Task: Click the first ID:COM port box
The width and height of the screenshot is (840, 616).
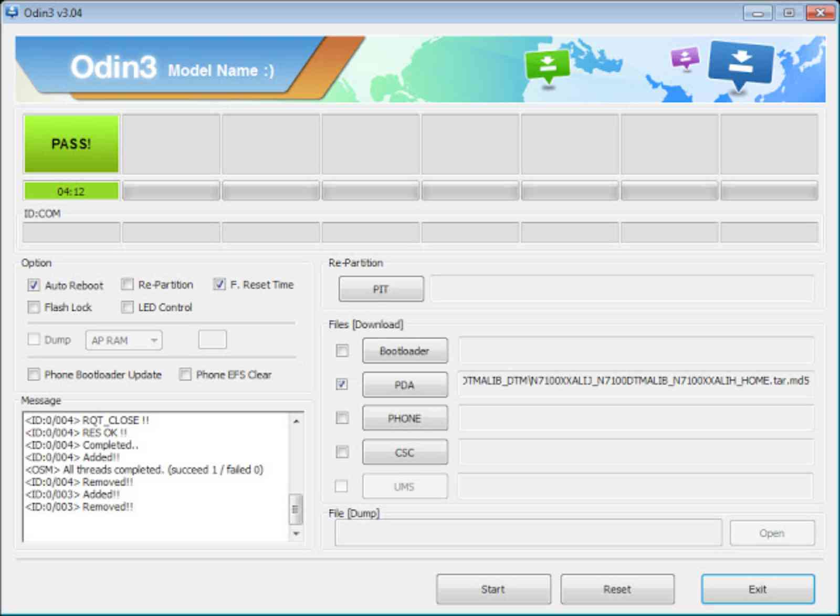Action: pos(71,232)
